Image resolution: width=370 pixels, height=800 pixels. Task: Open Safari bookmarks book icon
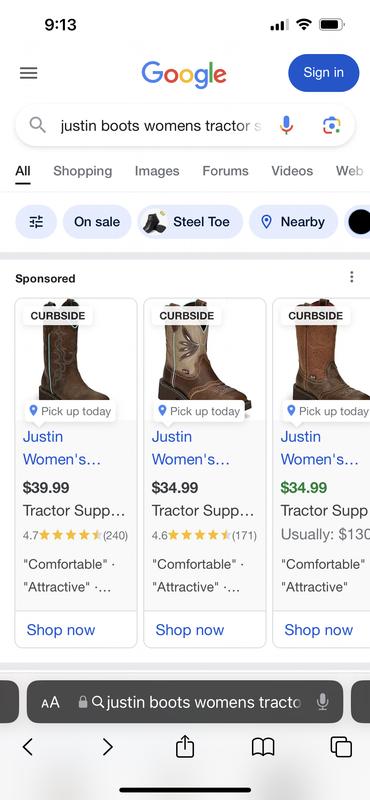tap(263, 747)
